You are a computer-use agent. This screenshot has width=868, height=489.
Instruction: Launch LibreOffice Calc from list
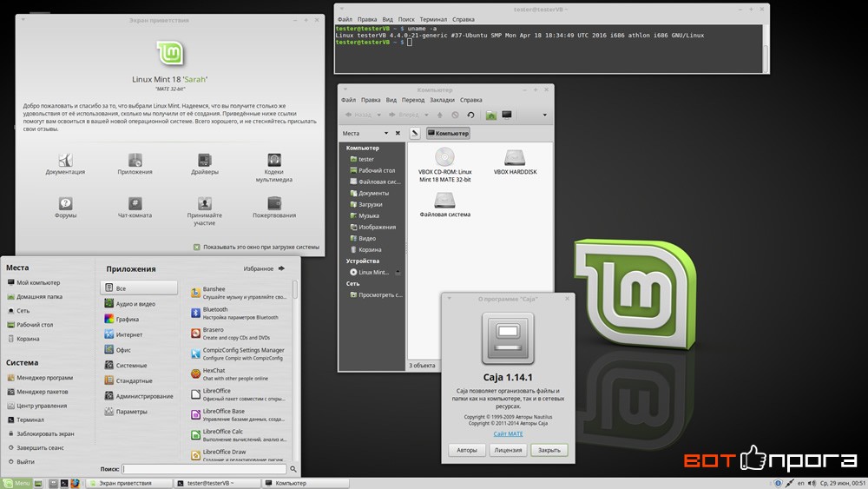pos(240,435)
